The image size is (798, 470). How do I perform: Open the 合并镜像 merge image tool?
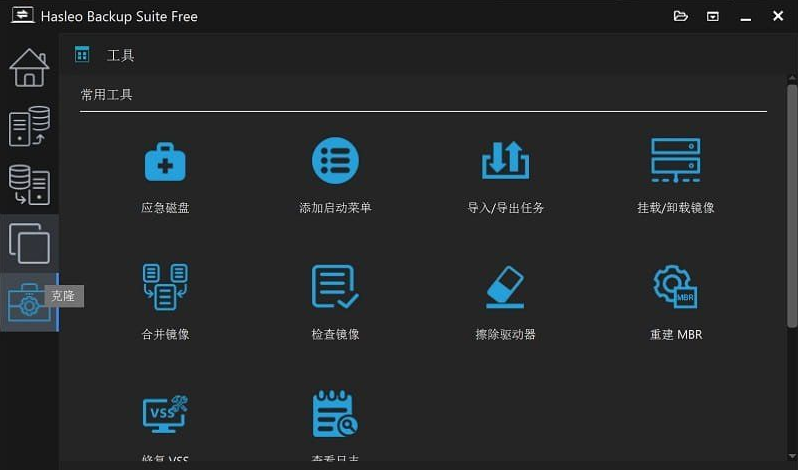[165, 287]
